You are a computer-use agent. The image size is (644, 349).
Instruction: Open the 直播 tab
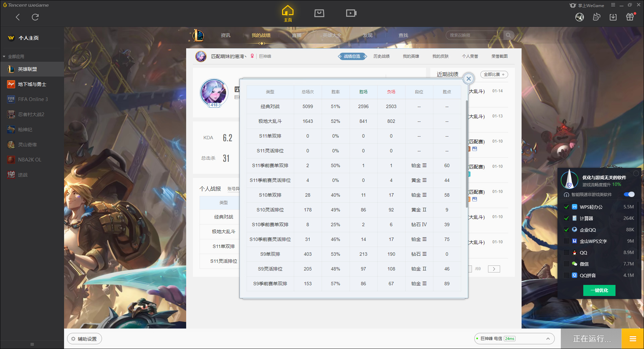(297, 35)
